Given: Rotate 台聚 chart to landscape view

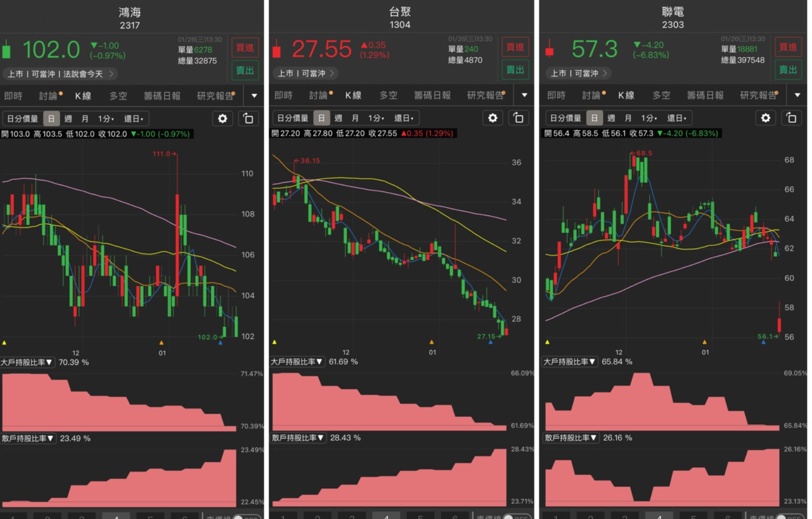Looking at the screenshot, I should [x=519, y=118].
